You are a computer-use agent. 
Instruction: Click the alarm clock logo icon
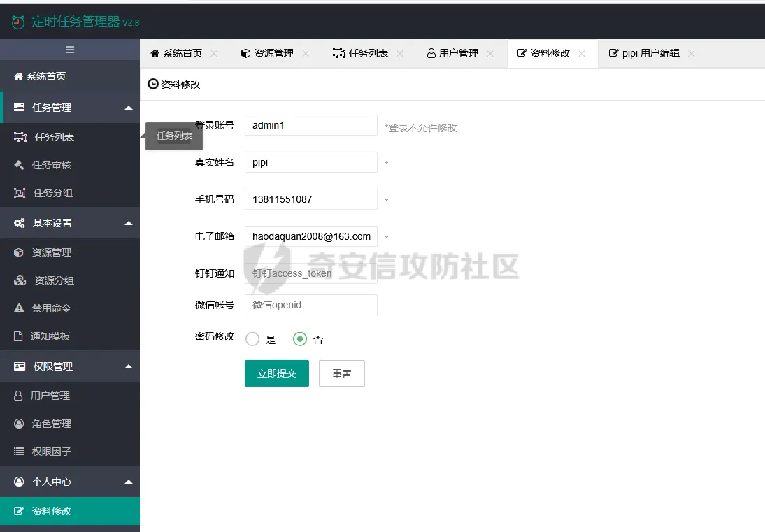coord(18,22)
